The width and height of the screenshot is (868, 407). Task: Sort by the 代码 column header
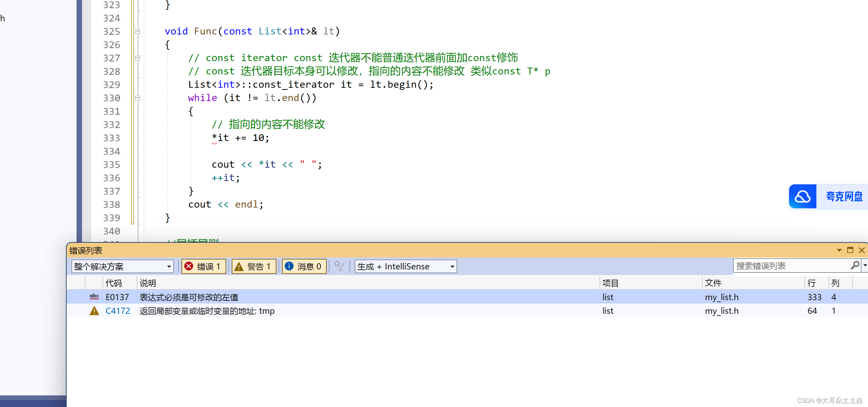tap(120, 283)
